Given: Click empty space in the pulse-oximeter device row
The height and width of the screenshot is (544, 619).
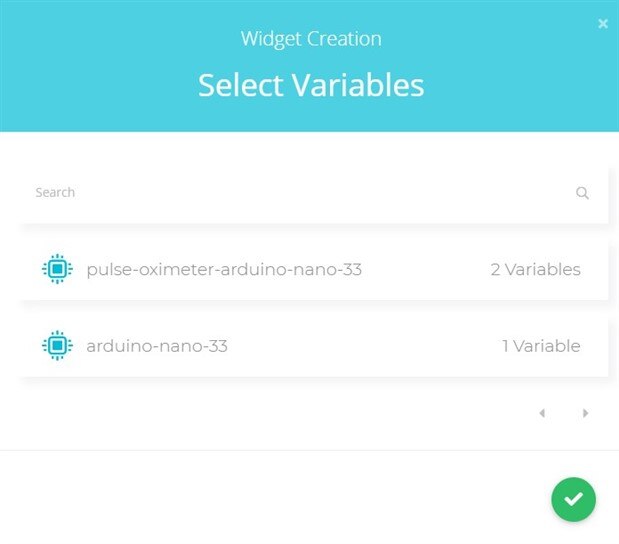Looking at the screenshot, I should click(x=425, y=269).
